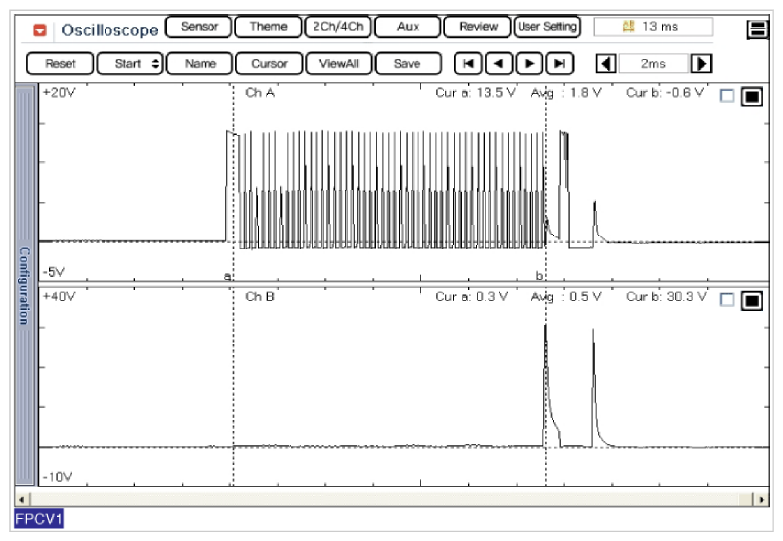
Task: Step backward with the left arrow icon
Action: [498, 64]
